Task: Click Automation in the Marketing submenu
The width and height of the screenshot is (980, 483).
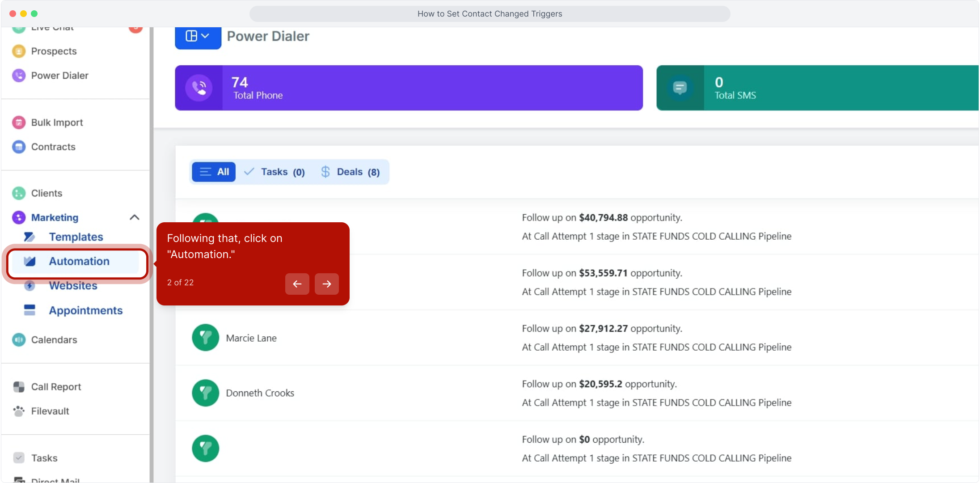Action: (79, 261)
